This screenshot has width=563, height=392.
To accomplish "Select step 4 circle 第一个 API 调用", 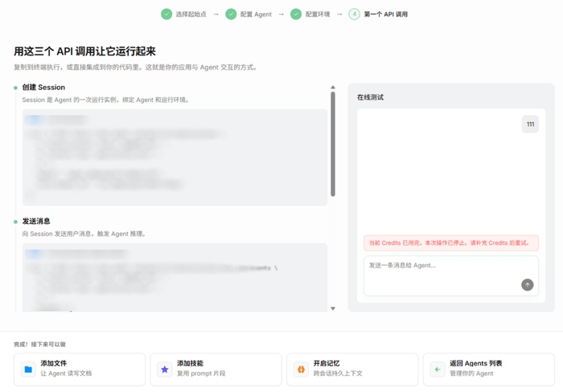I will pos(355,14).
